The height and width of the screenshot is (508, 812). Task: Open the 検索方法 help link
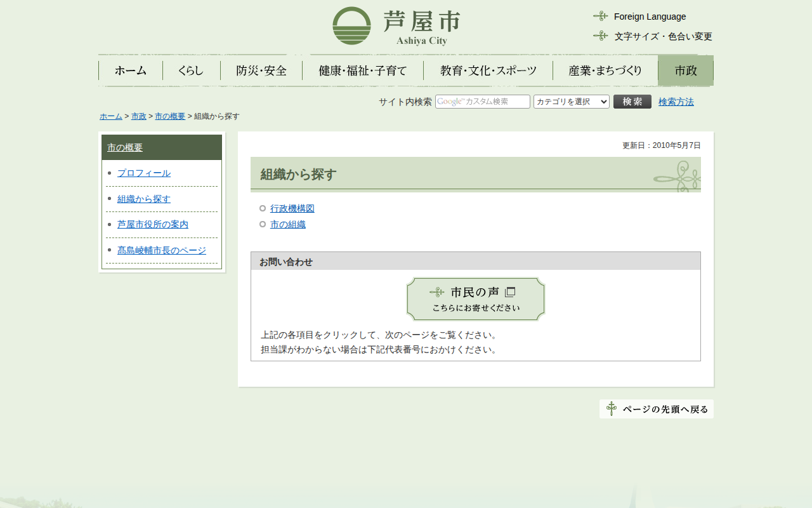pyautogui.click(x=676, y=102)
